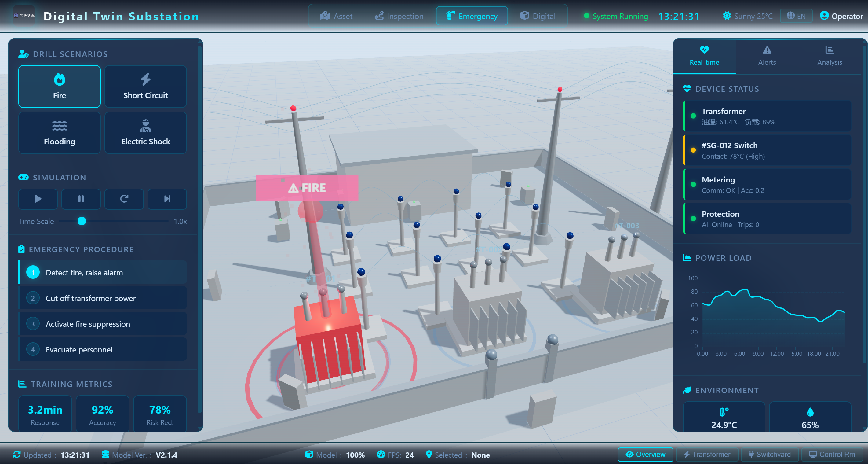The image size is (868, 464).
Task: Open the Analysis tab
Action: 829,56
